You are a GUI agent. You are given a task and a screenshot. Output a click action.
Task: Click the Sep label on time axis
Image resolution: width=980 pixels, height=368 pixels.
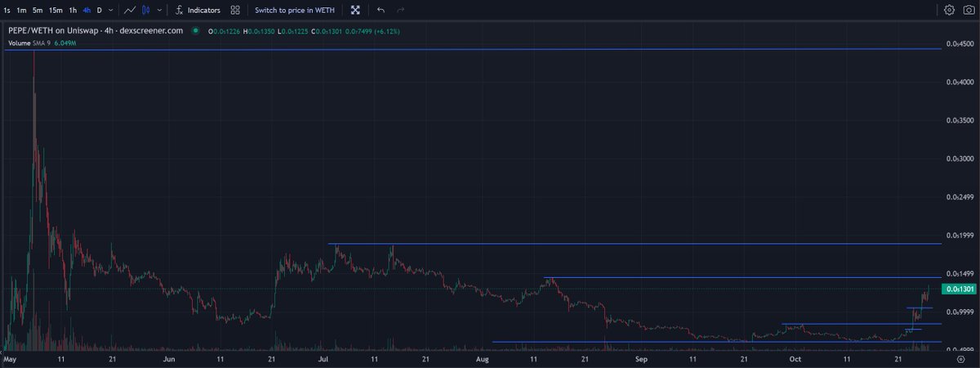[x=641, y=358]
